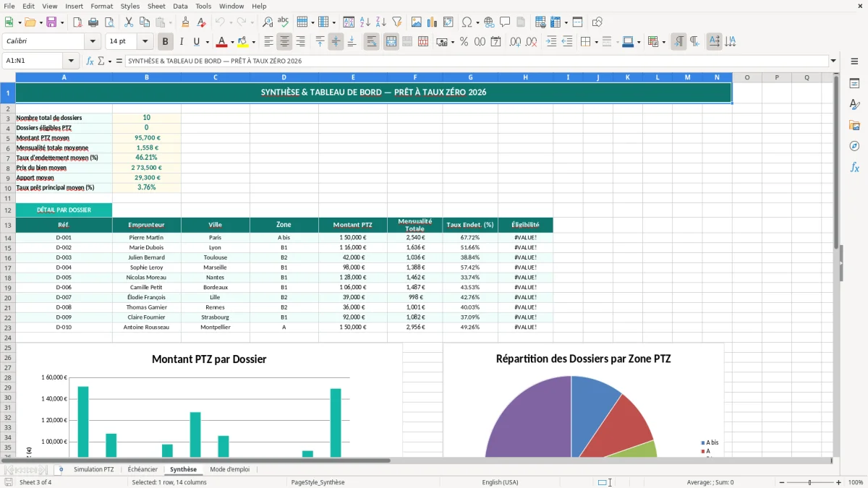
Task: Click the formula input line
Action: click(477, 61)
